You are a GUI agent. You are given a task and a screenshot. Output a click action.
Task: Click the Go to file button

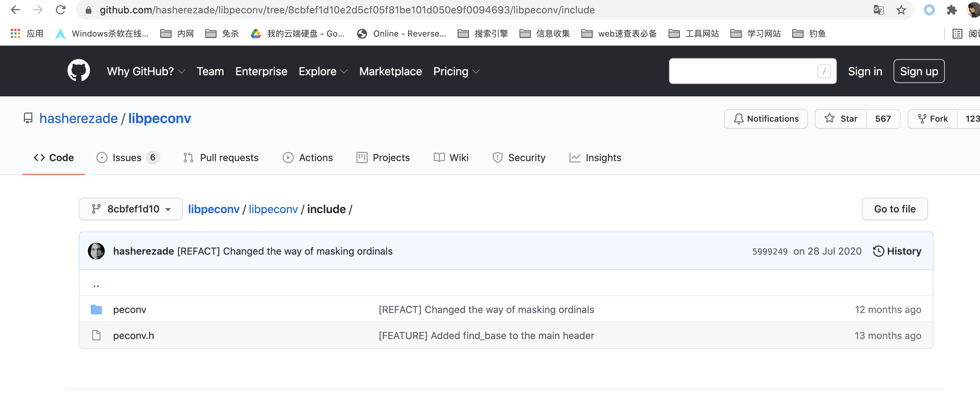[894, 209]
